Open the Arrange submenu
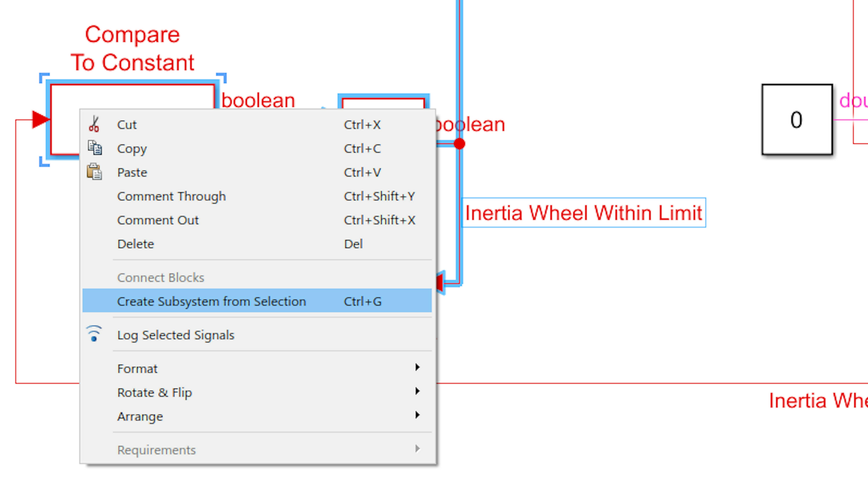The image size is (868, 488). pos(257,417)
